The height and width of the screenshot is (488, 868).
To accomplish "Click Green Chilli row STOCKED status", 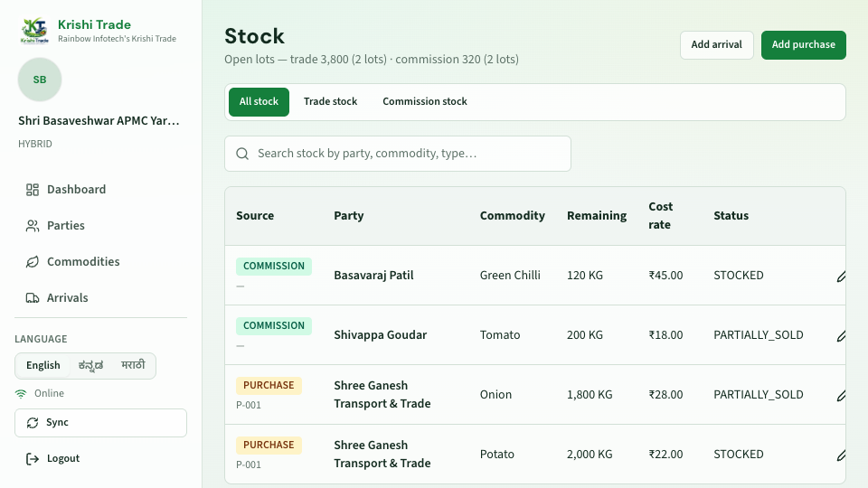I will coord(738,276).
